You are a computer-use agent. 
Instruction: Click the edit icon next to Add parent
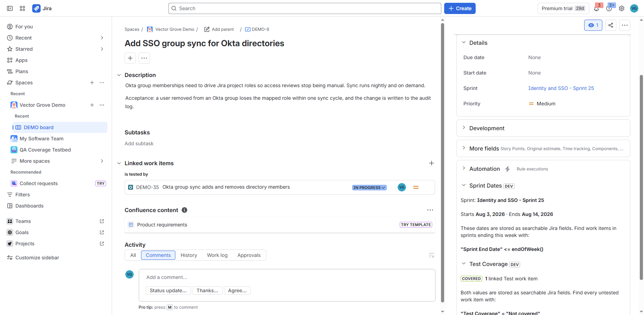point(207,29)
